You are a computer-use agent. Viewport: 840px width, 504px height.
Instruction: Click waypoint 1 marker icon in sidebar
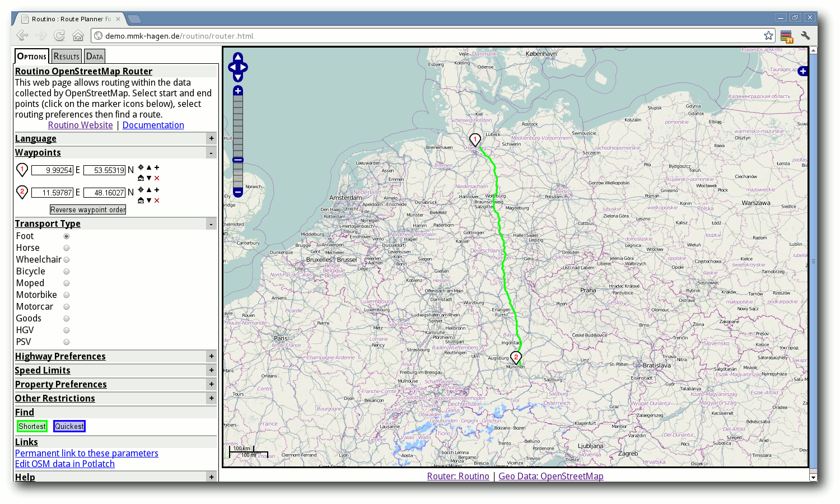pyautogui.click(x=22, y=170)
